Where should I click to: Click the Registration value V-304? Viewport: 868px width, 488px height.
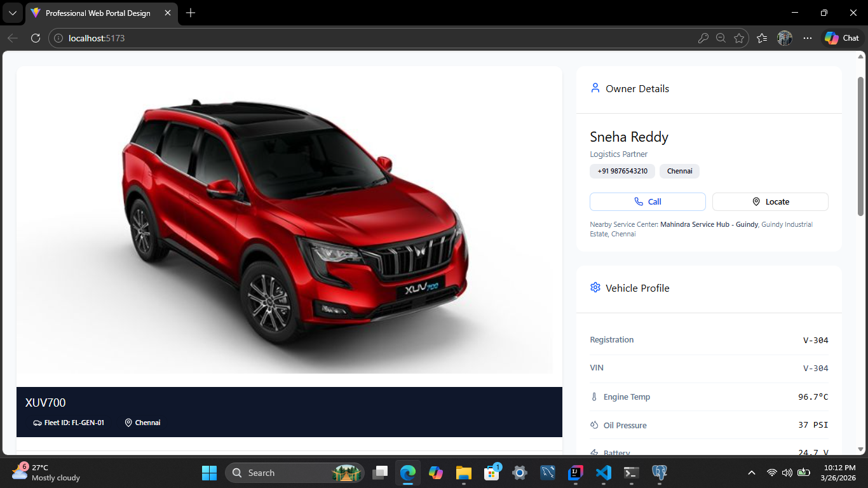point(815,340)
